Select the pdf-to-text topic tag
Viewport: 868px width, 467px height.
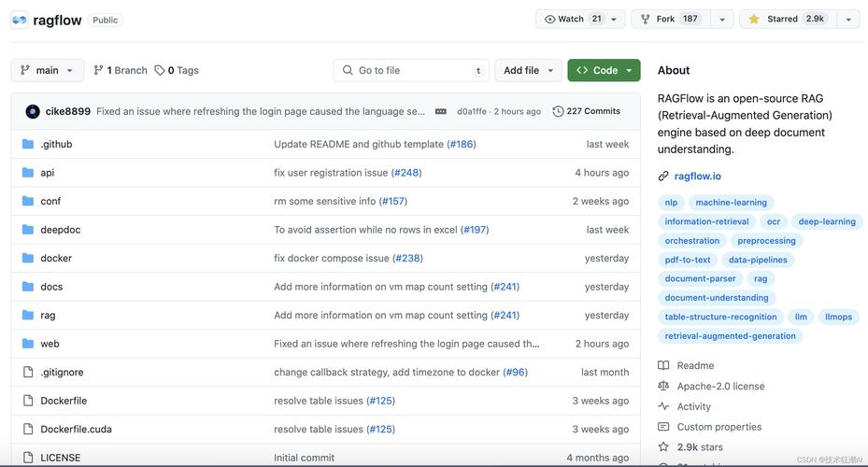pyautogui.click(x=688, y=260)
